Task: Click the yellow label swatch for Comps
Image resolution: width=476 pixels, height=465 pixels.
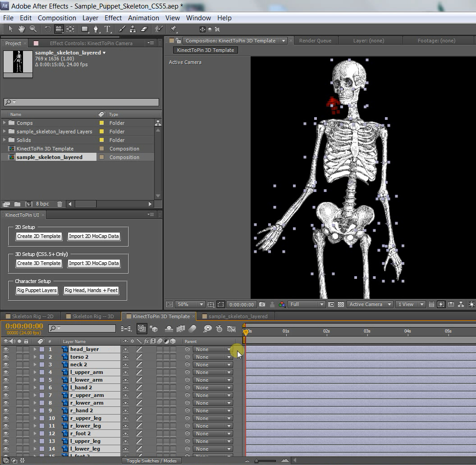Action: [102, 123]
